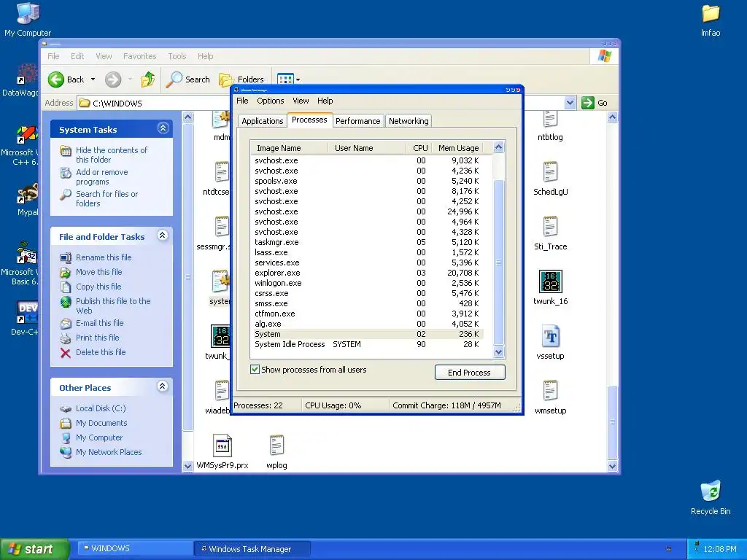
Task: Select the taskmgr.exe process row
Action: pos(367,242)
